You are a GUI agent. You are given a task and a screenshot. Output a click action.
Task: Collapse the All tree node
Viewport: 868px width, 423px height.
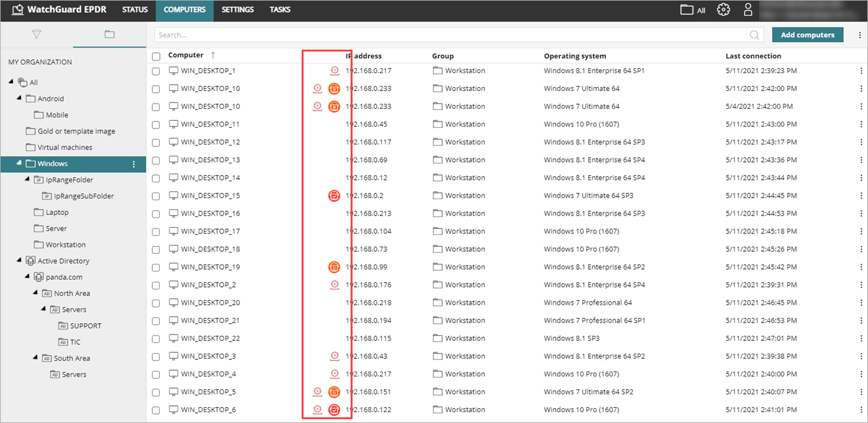(11, 82)
